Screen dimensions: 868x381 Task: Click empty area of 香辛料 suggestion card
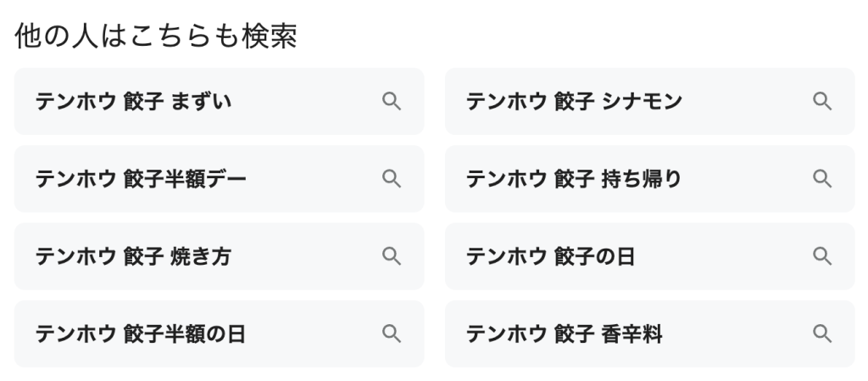pyautogui.click(x=737, y=334)
